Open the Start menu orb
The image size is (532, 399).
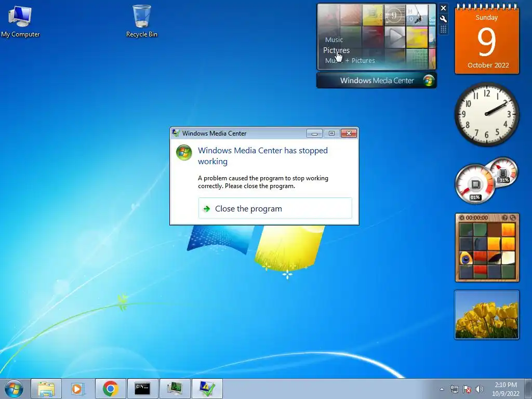(x=14, y=389)
